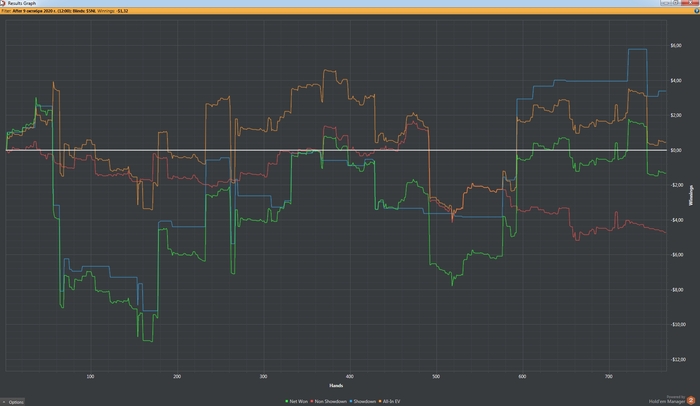The image size is (700, 406).
Task: Click the help icon on the filter bar
Action: tap(696, 11)
